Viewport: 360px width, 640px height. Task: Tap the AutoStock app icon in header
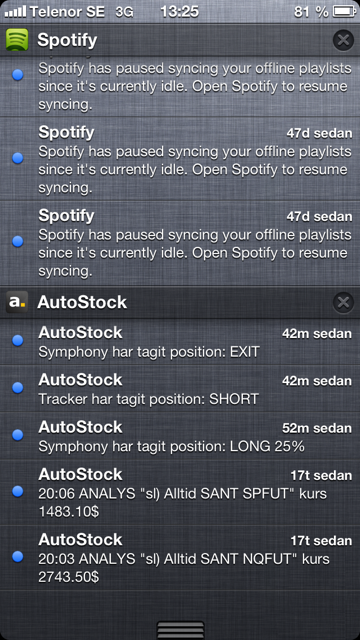17,302
